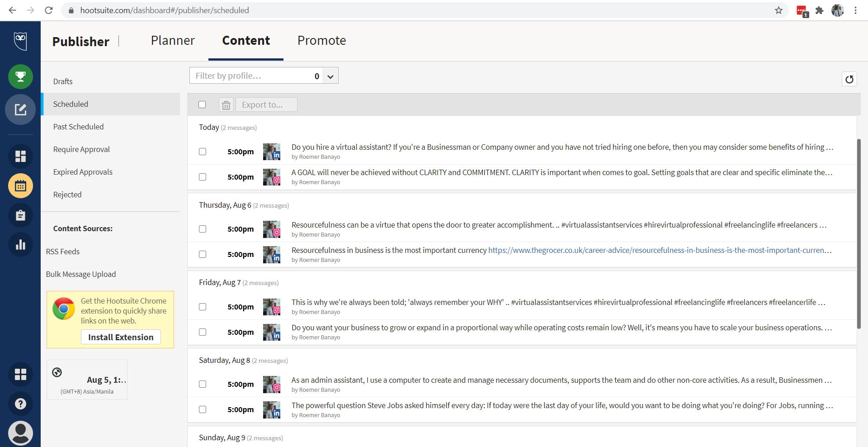Click the trash delete icon

tap(226, 105)
